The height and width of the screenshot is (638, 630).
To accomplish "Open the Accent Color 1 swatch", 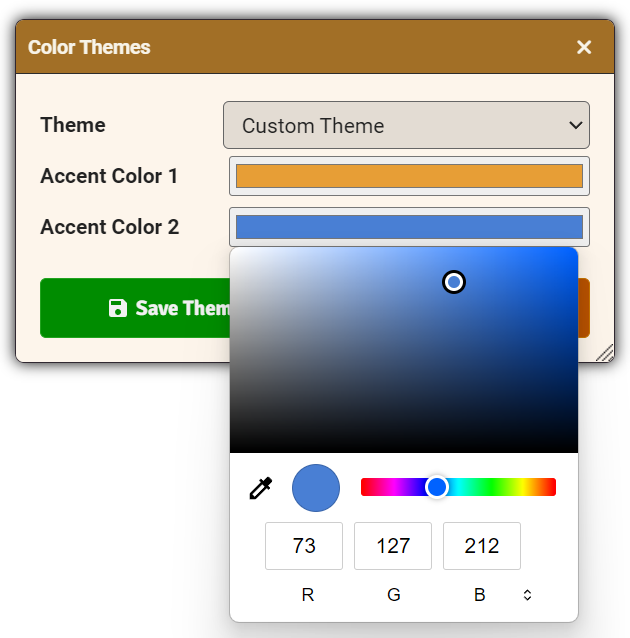I will coord(409,176).
